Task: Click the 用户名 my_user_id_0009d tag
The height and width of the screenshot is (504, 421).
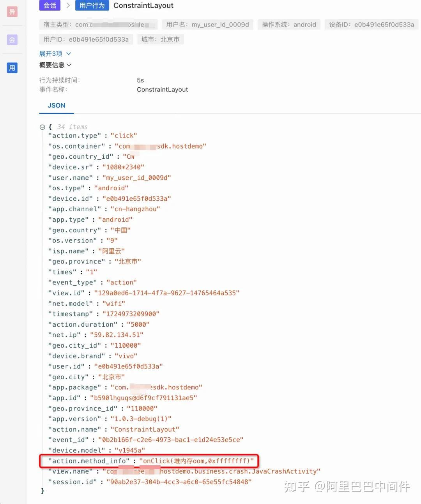Action: [x=207, y=25]
